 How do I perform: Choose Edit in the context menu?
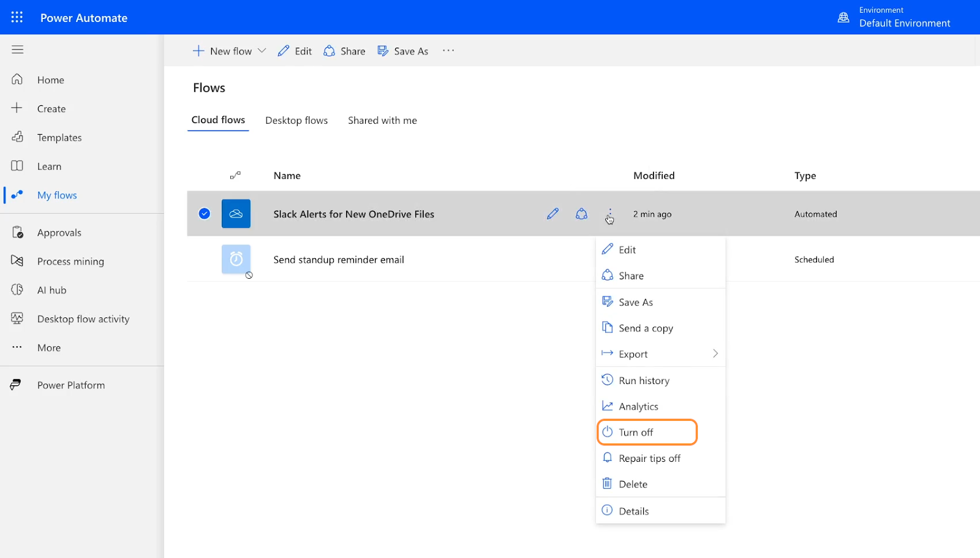[x=660, y=250]
